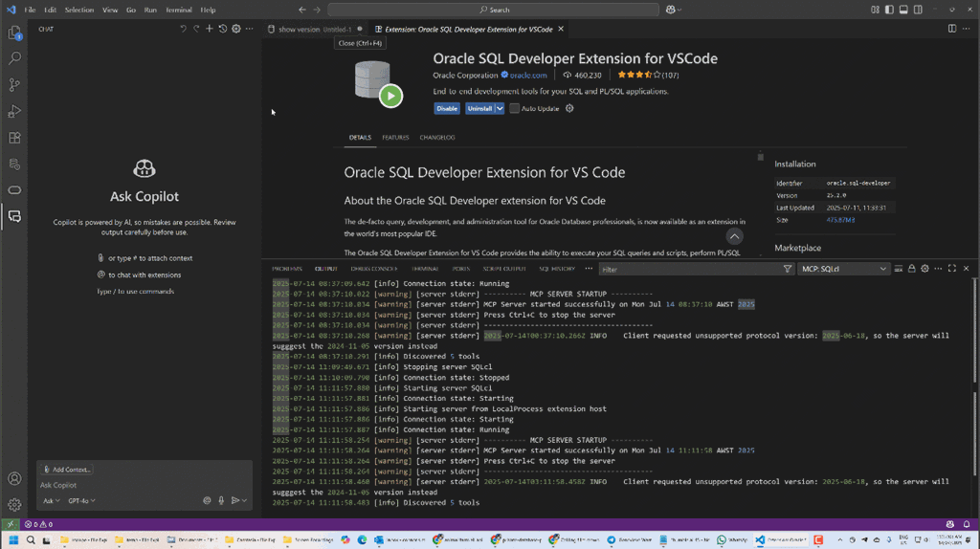Image resolution: width=980 pixels, height=549 pixels.
Task: Click the scroll-to-top arrow button
Action: [x=734, y=236]
